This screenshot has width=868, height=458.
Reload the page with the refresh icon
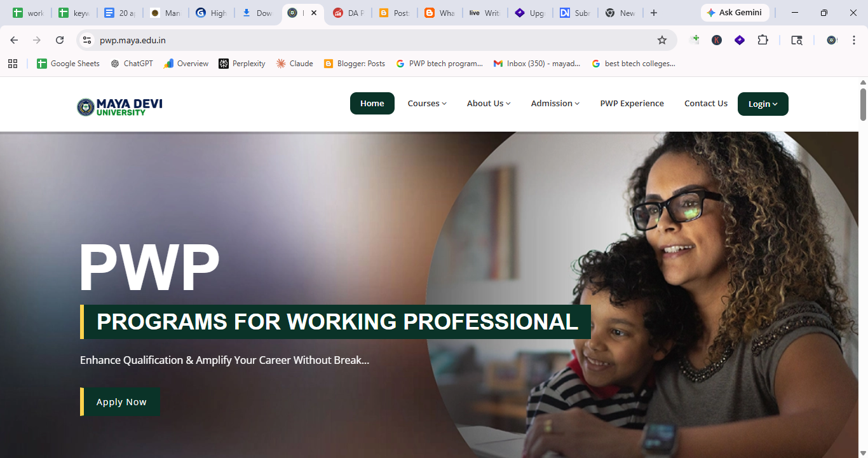click(60, 40)
